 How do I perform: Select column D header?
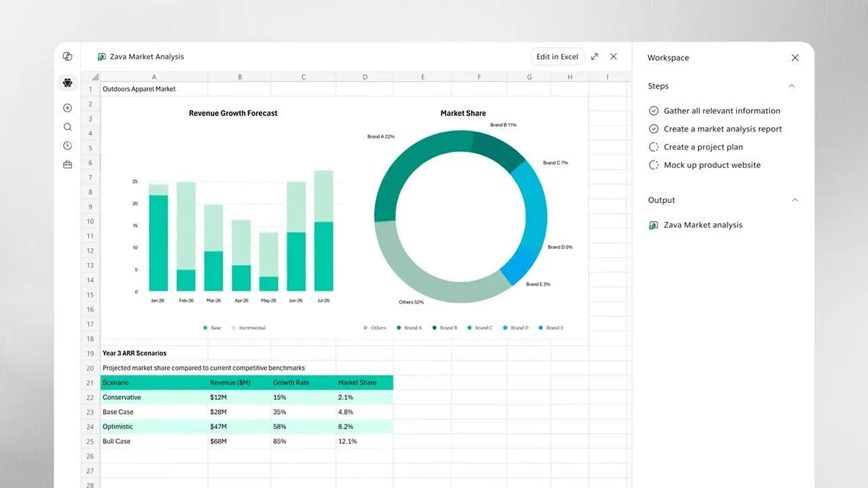[x=365, y=77]
